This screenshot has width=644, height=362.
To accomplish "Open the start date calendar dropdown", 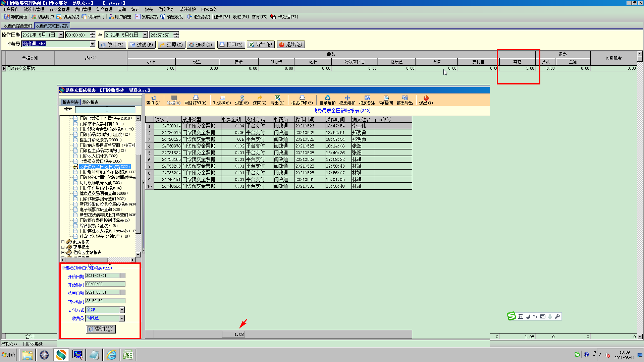I will pyautogui.click(x=123, y=276).
